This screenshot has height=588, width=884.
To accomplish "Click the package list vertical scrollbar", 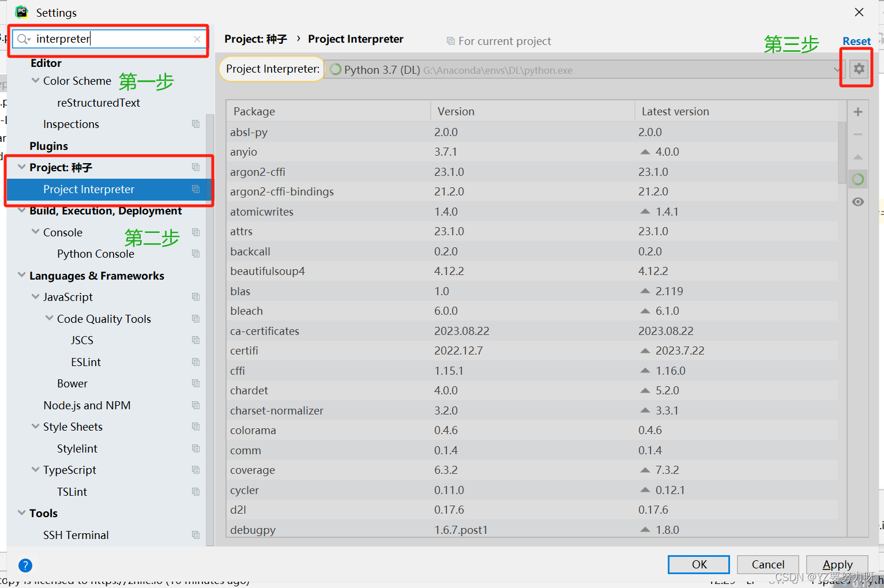I will [x=842, y=153].
